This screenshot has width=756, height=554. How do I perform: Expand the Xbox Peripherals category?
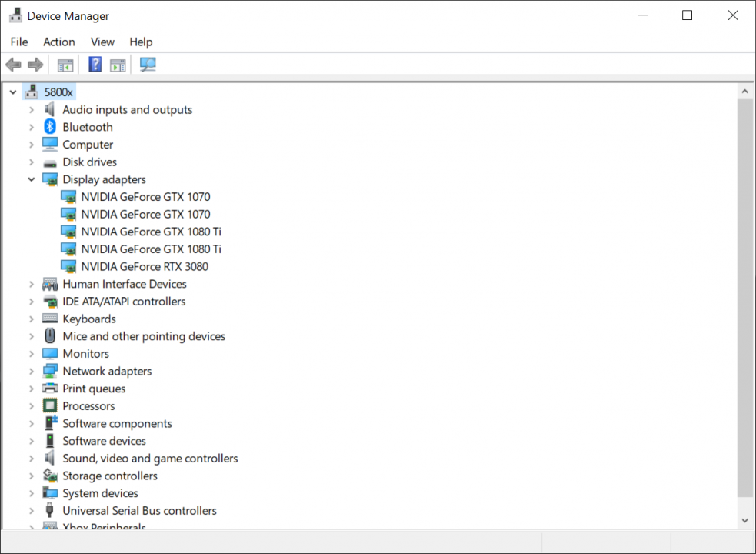tap(32, 527)
